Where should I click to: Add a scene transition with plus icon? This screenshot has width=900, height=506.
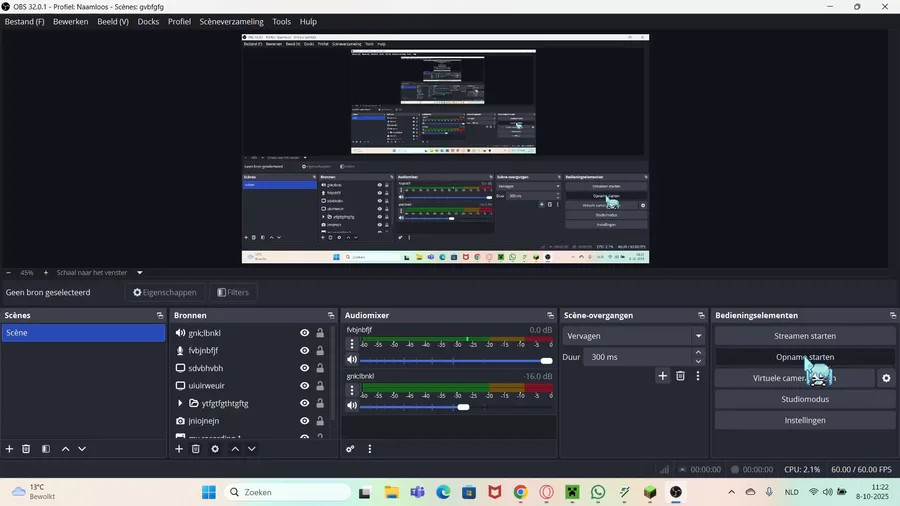click(662, 376)
